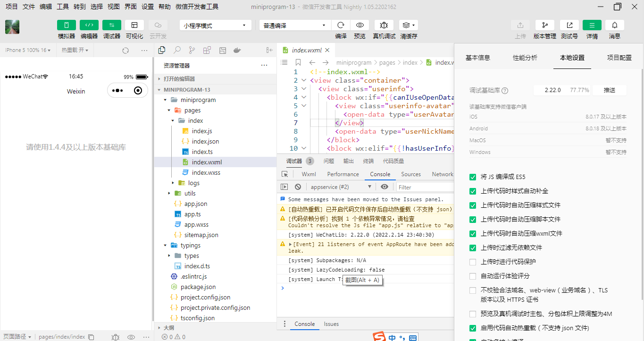Uncheck 上传代码时自动压缩样式文件
Viewport: 644px width, 341px height.
pos(473,205)
